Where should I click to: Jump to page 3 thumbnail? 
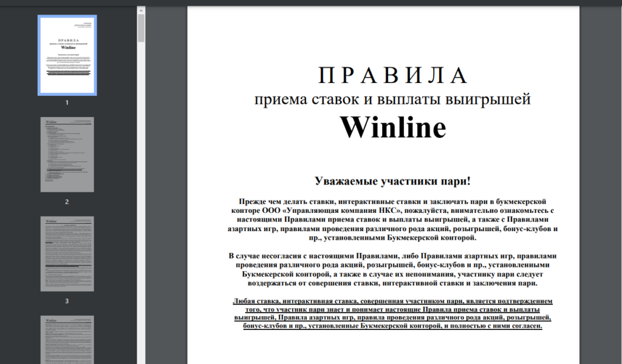[x=67, y=254]
